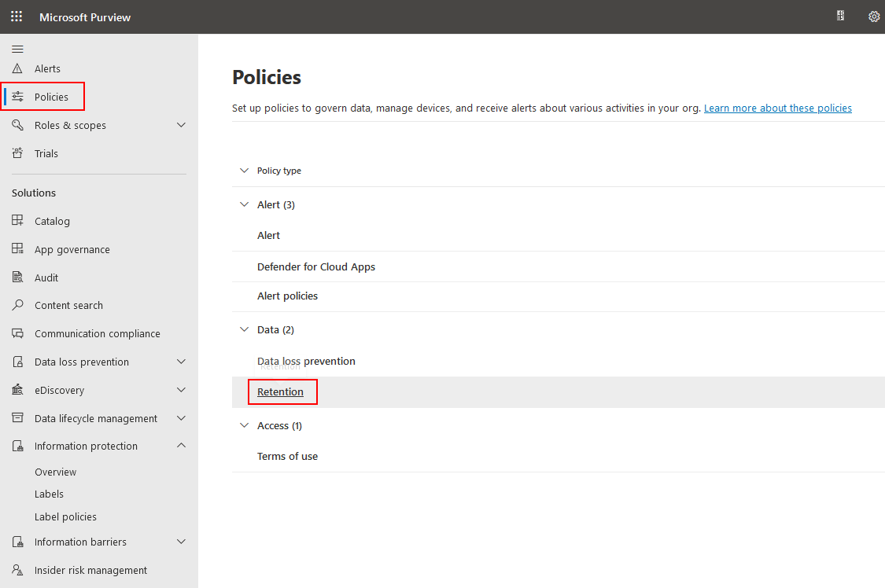Expand the Information barriers chevron
Image resolution: width=885 pixels, height=588 pixels.
(x=181, y=542)
